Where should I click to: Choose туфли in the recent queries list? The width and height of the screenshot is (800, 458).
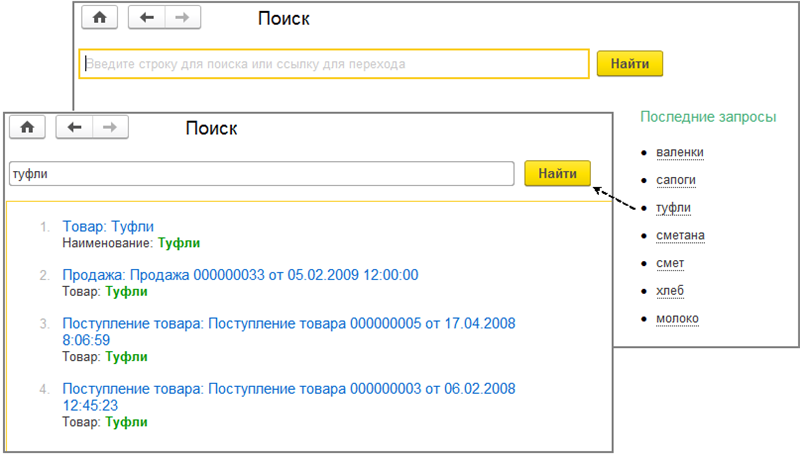point(674,208)
